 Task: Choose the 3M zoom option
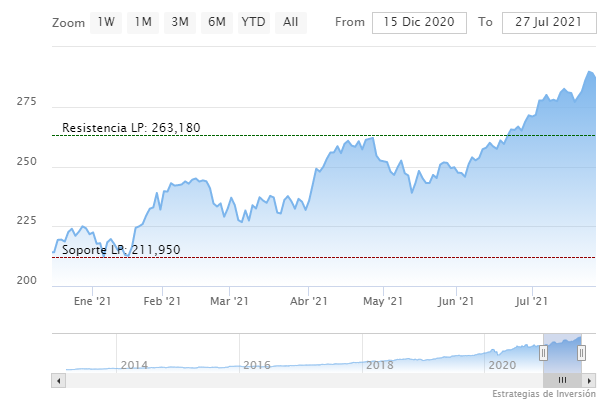tap(180, 22)
